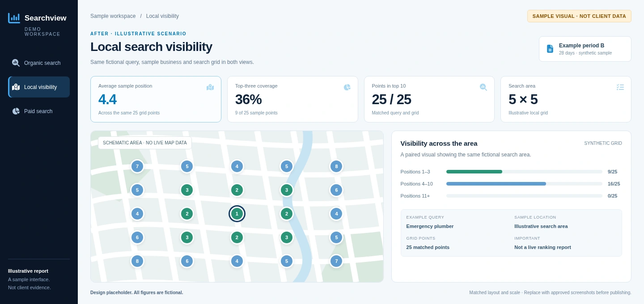The image size is (644, 304).
Task: Click the Not a live ranking report note
Action: (542, 247)
